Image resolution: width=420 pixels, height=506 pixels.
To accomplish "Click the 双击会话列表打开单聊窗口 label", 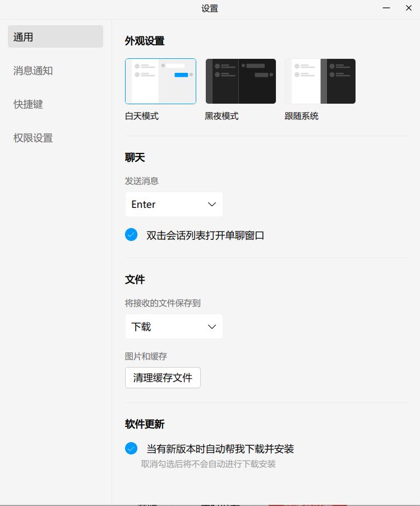I will pyautogui.click(x=205, y=235).
